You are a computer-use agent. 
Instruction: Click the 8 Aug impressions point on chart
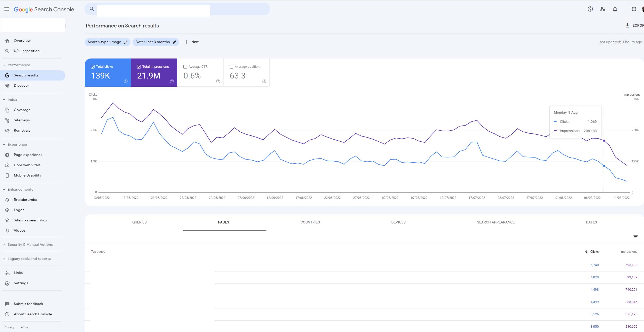click(x=604, y=141)
